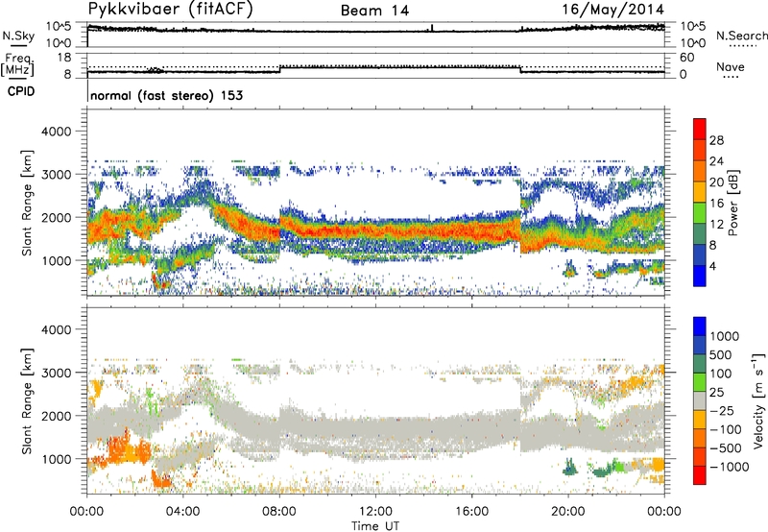Click the 3000 tick of the velocity panel
This screenshot has height=532, width=768.
[57, 373]
